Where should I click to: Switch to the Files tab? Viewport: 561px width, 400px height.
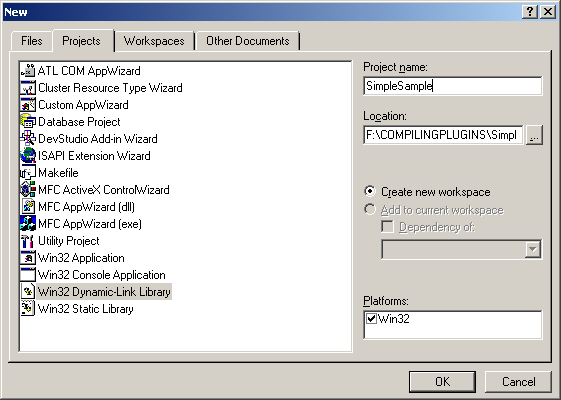pos(31,41)
